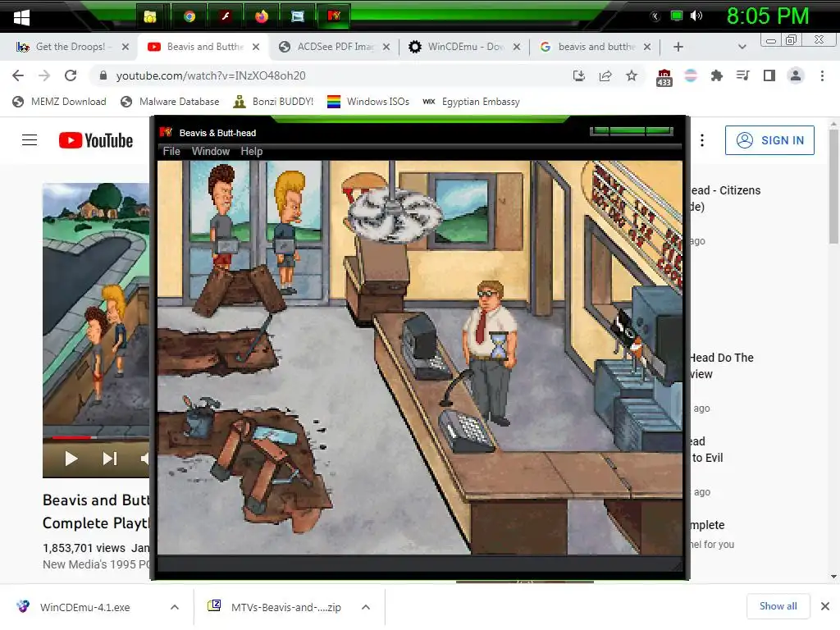Open the Extensions puzzle piece menu
840x630 pixels.
tap(717, 75)
